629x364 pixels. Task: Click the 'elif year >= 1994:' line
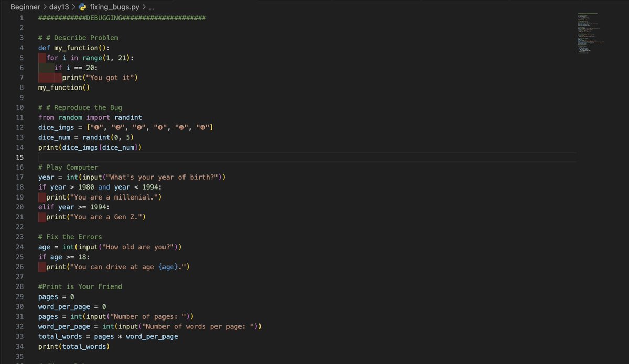point(74,207)
